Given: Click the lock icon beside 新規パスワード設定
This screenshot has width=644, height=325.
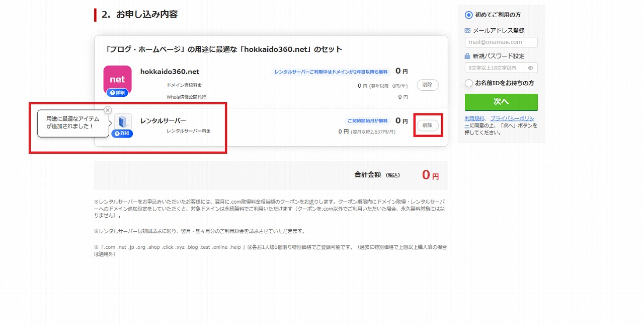Looking at the screenshot, I should 467,56.
